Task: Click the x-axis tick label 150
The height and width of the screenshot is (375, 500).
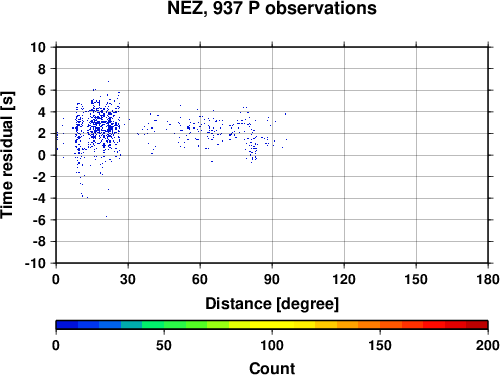Action: pyautogui.click(x=416, y=279)
